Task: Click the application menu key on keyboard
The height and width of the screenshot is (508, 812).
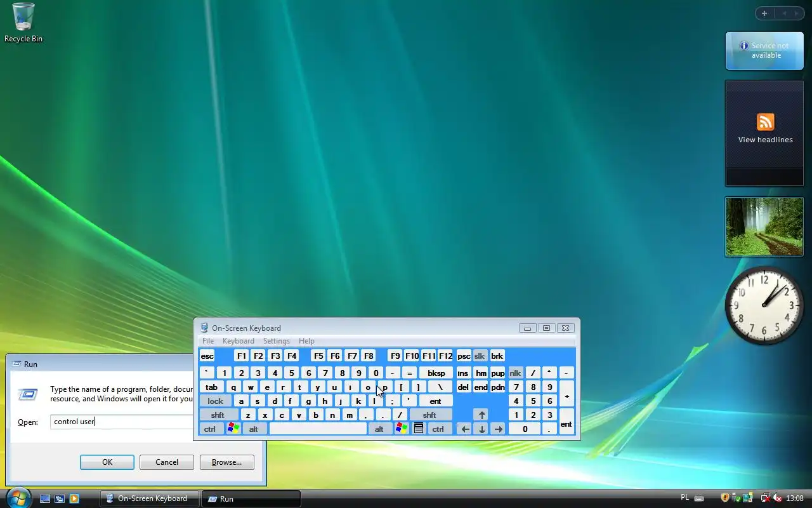Action: point(419,429)
